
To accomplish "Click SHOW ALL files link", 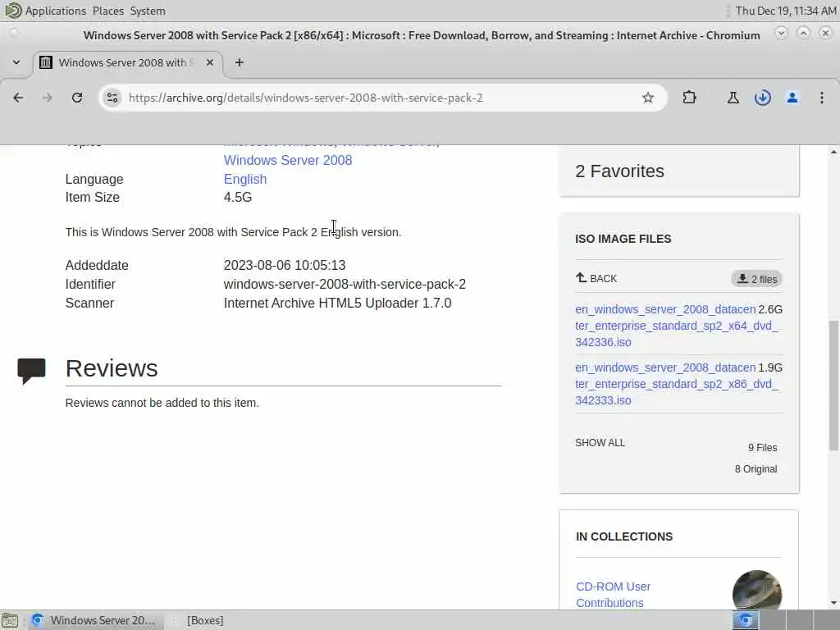I will [600, 442].
